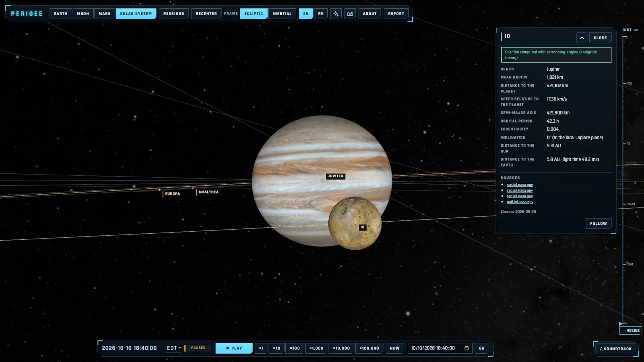Toggle the Soundtrack music button
644x362 pixels.
coord(615,349)
